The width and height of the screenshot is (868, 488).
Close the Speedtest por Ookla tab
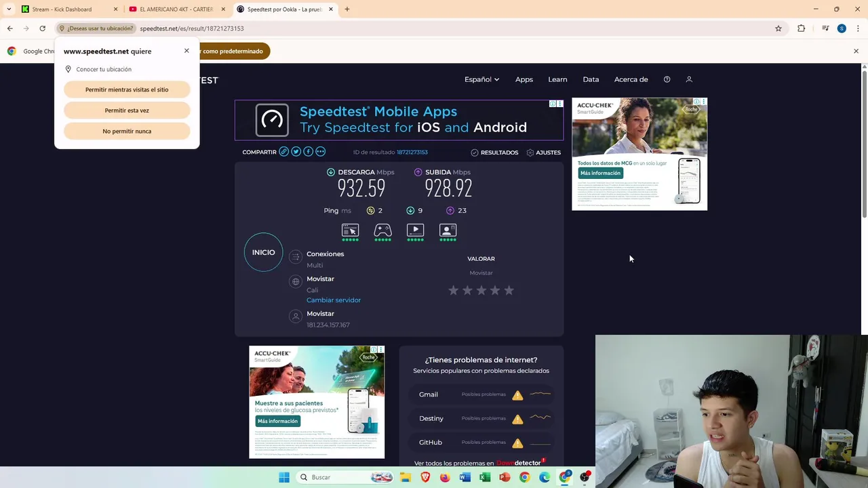(x=331, y=9)
